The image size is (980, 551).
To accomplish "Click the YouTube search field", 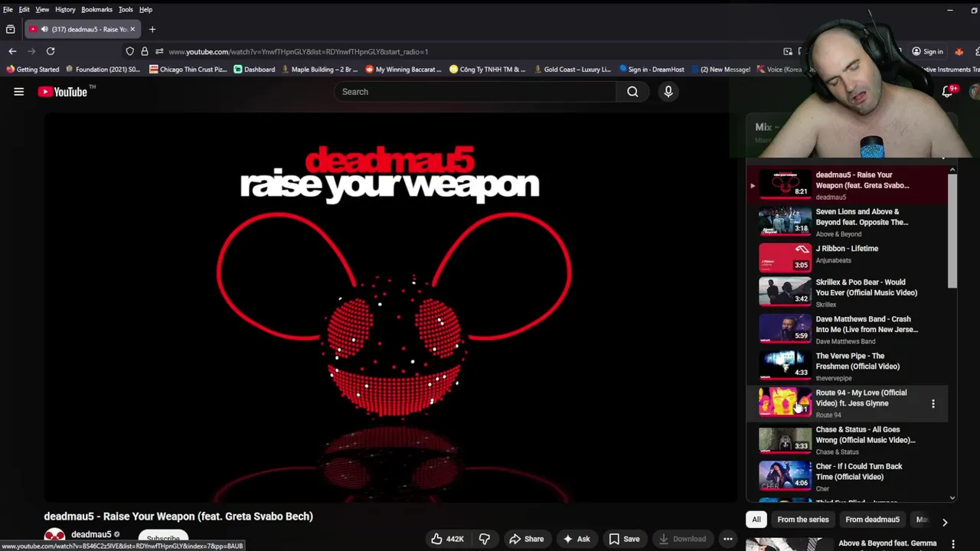I will click(x=475, y=92).
